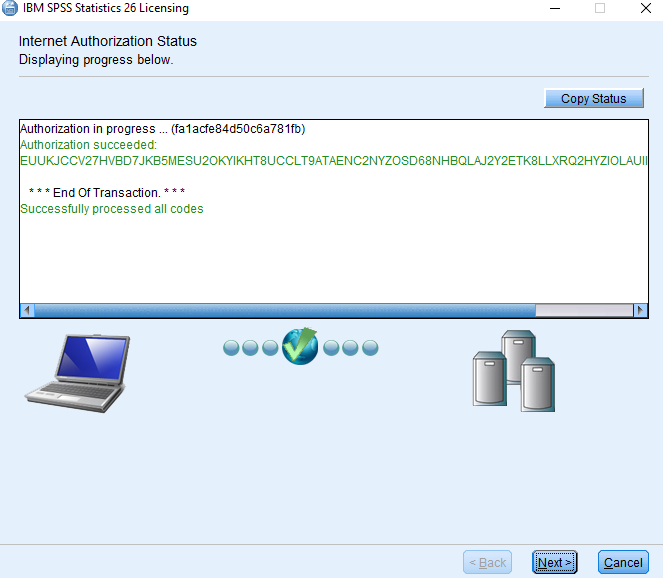Click the server towers icon
The image size is (663, 578).
tap(514, 371)
